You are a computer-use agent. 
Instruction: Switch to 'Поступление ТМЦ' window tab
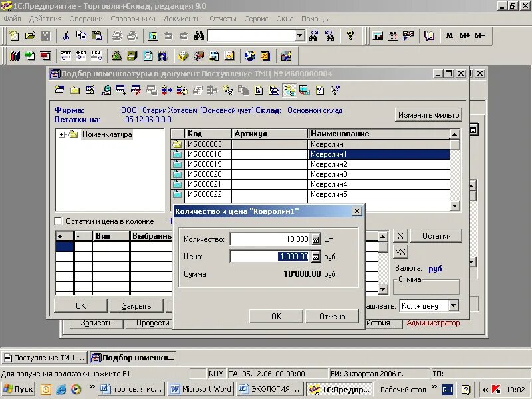(45, 358)
